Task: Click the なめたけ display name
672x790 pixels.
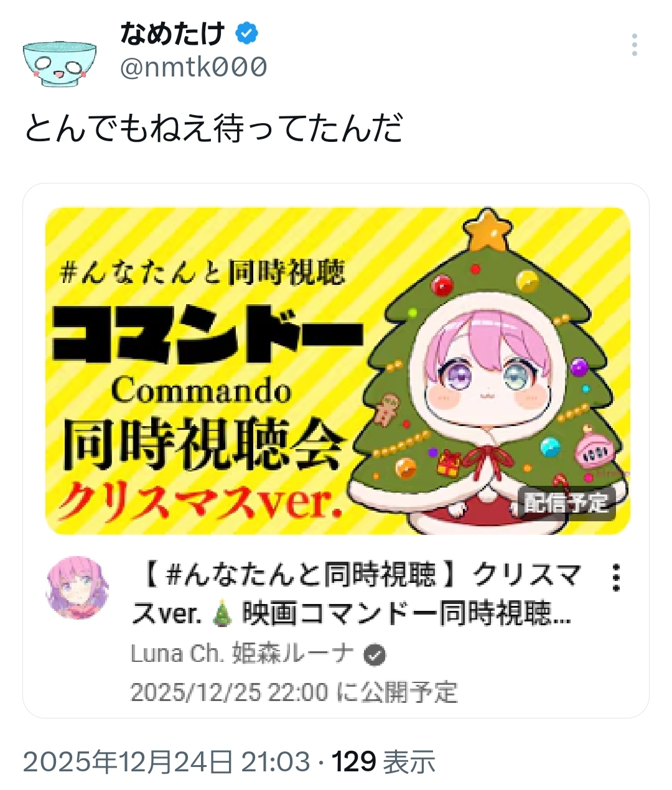Action: tap(172, 33)
